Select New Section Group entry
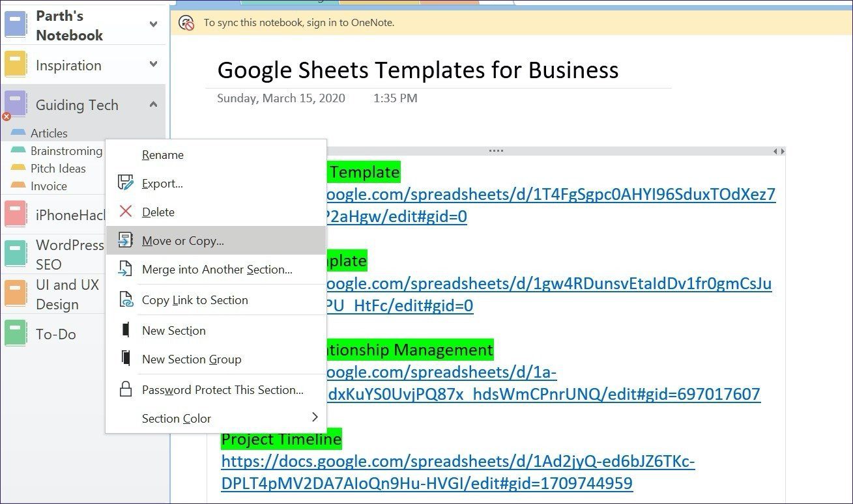853x504 pixels. pyautogui.click(x=216, y=359)
